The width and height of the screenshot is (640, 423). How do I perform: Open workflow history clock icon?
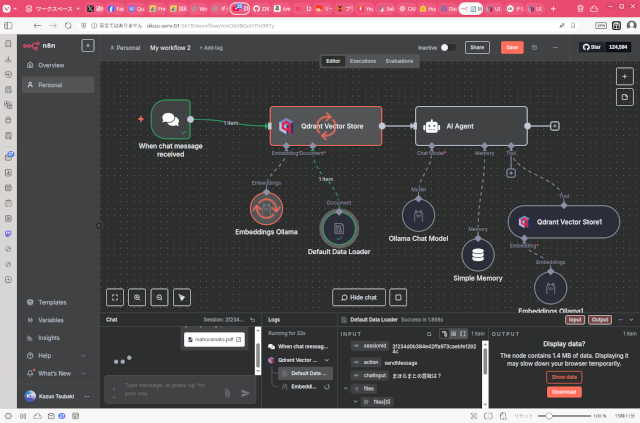pos(534,47)
